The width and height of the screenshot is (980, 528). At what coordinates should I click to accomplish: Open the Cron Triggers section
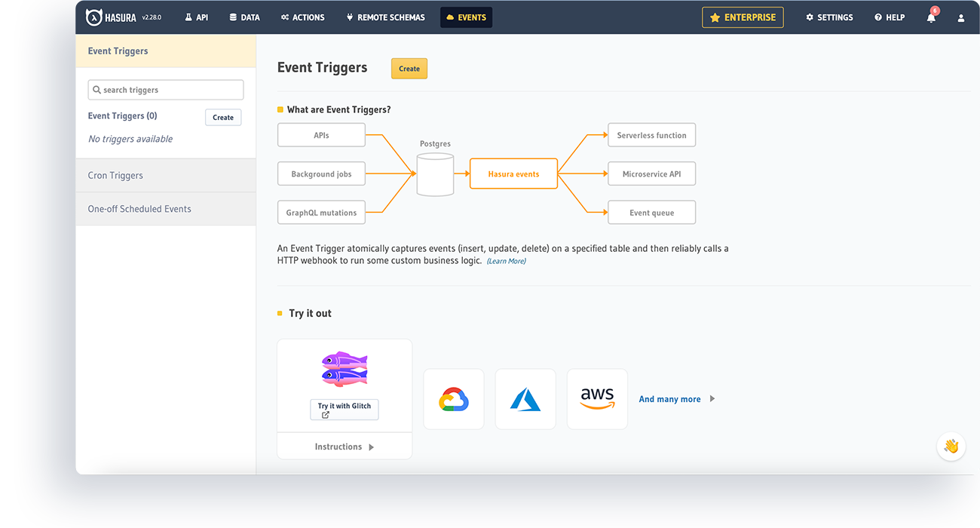pyautogui.click(x=115, y=176)
